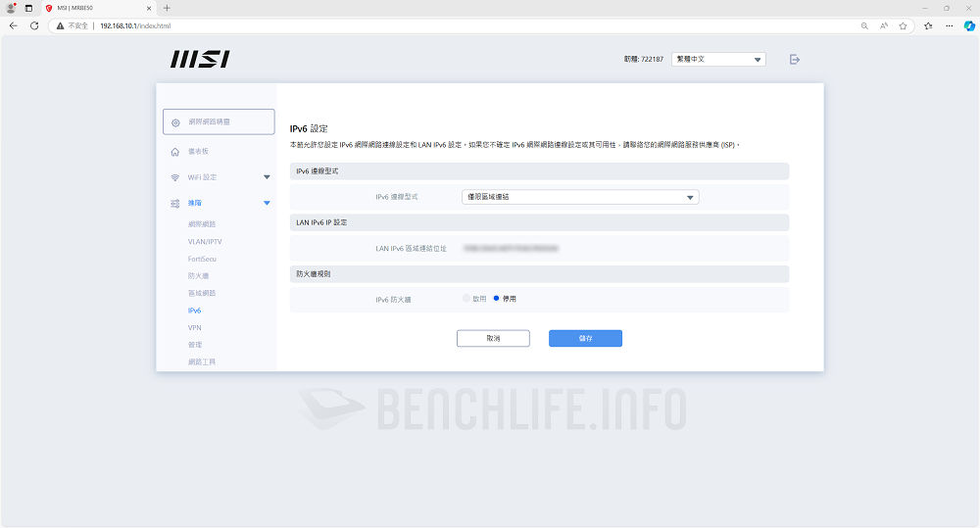
Task: Select the 啟用 radio for IPv6 firewall
Action: (466, 299)
